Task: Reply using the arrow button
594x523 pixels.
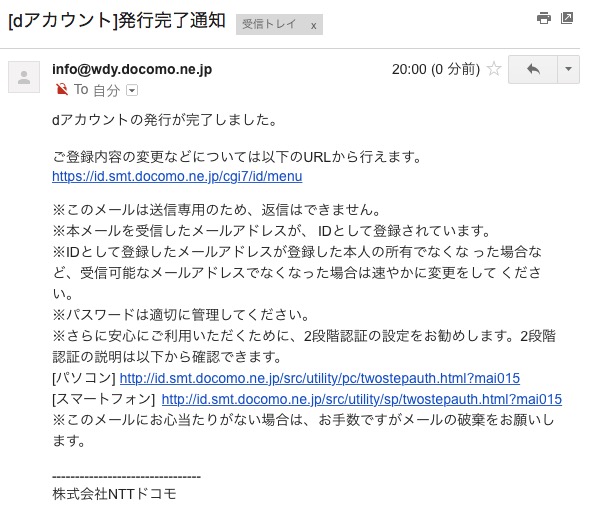Action: point(533,69)
